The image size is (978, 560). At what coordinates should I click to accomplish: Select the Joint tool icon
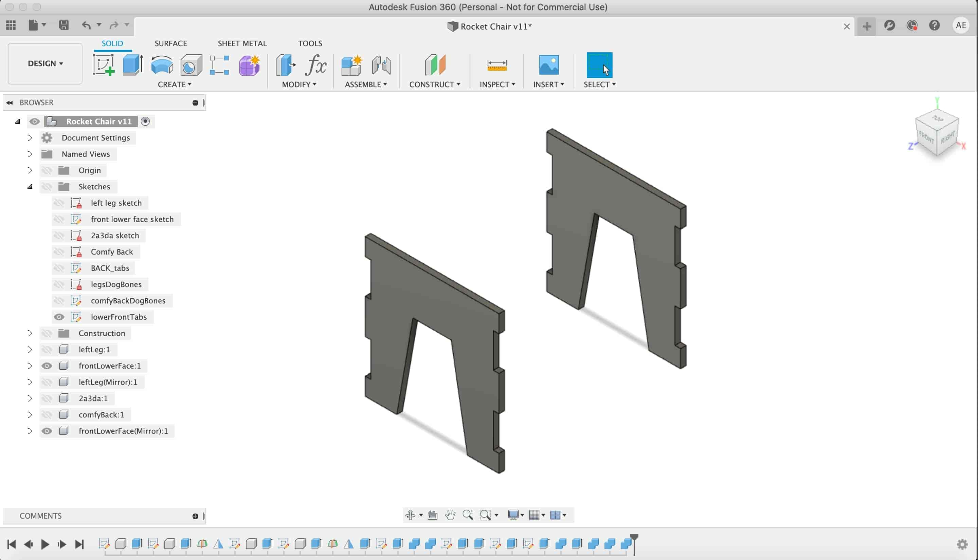click(x=382, y=65)
